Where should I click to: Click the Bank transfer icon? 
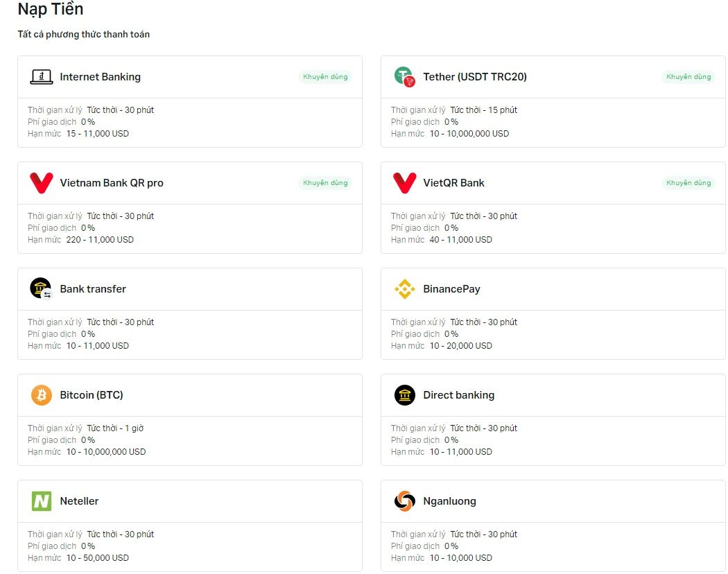coord(42,288)
